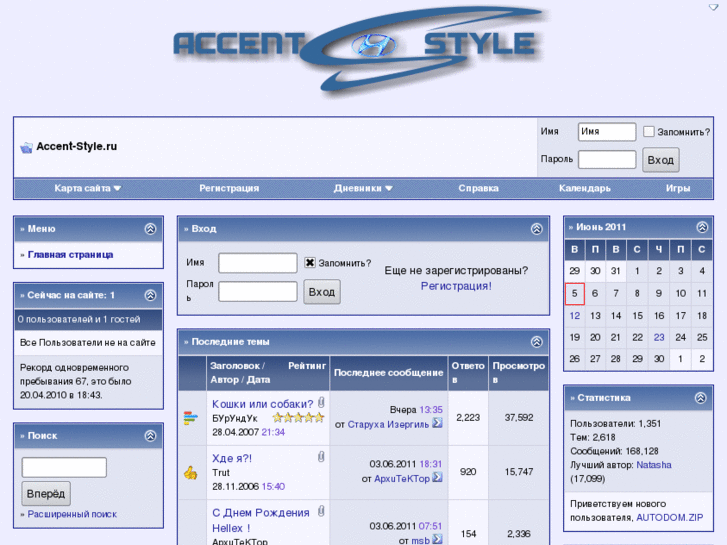The width and height of the screenshot is (727, 545).
Task: Click the star rating of Кошки или собаки
Action: (x=298, y=417)
